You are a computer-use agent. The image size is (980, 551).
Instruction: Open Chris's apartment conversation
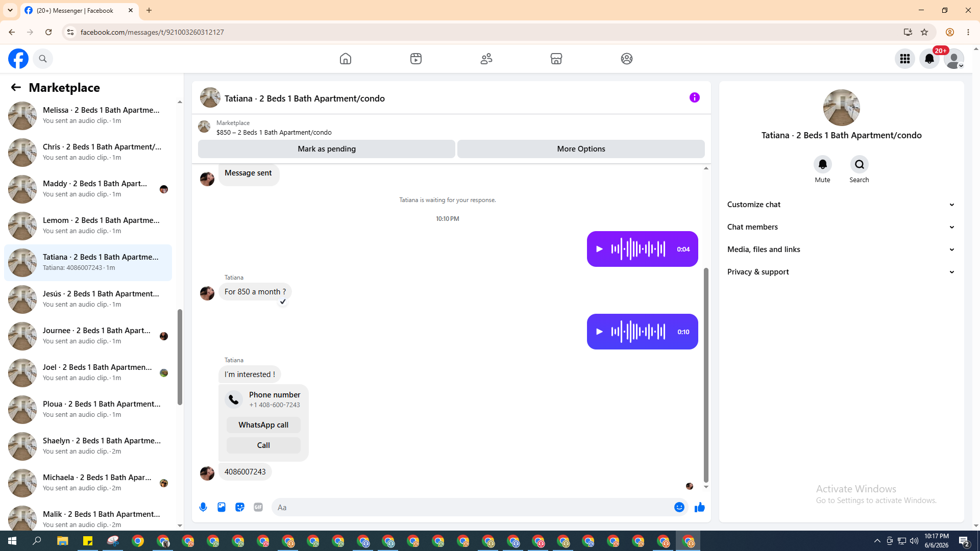[88, 152]
